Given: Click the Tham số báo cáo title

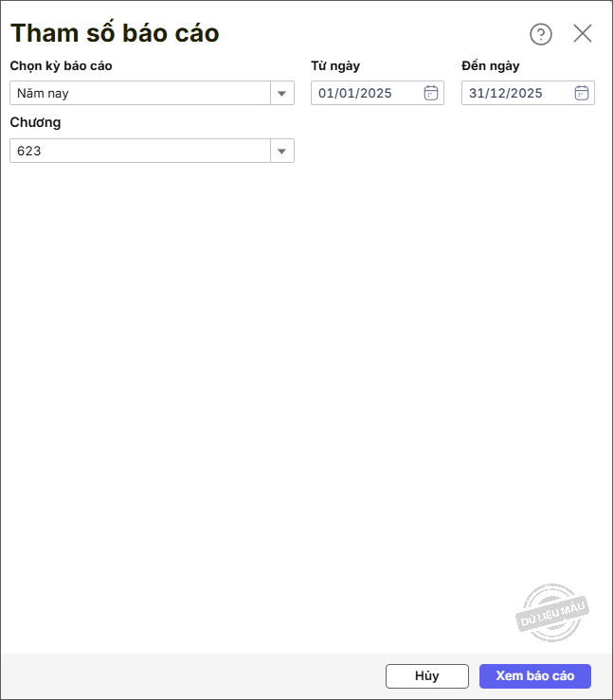Looking at the screenshot, I should pos(115,34).
